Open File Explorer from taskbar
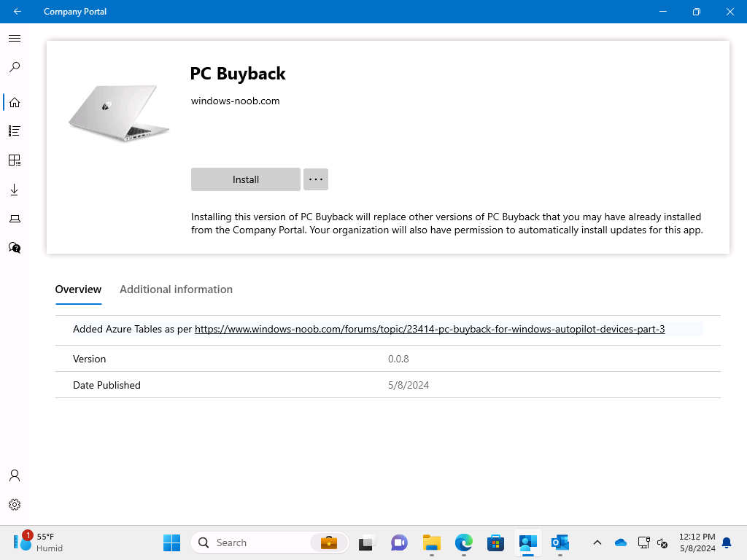Image resolution: width=747 pixels, height=560 pixels. pyautogui.click(x=432, y=542)
